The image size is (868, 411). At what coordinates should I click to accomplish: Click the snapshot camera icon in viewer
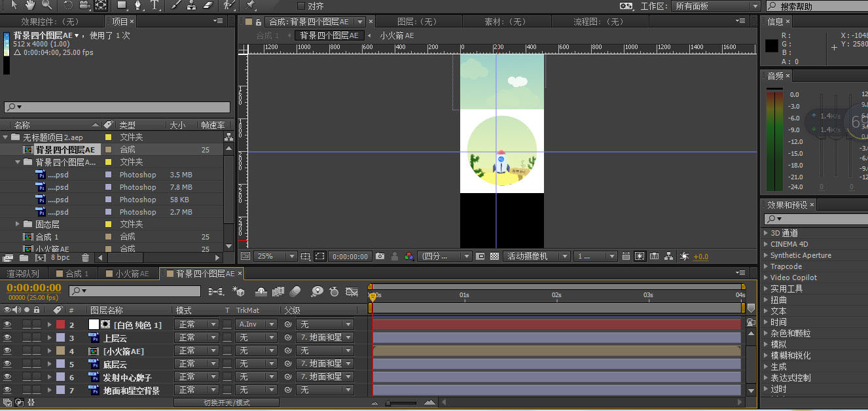(x=380, y=257)
